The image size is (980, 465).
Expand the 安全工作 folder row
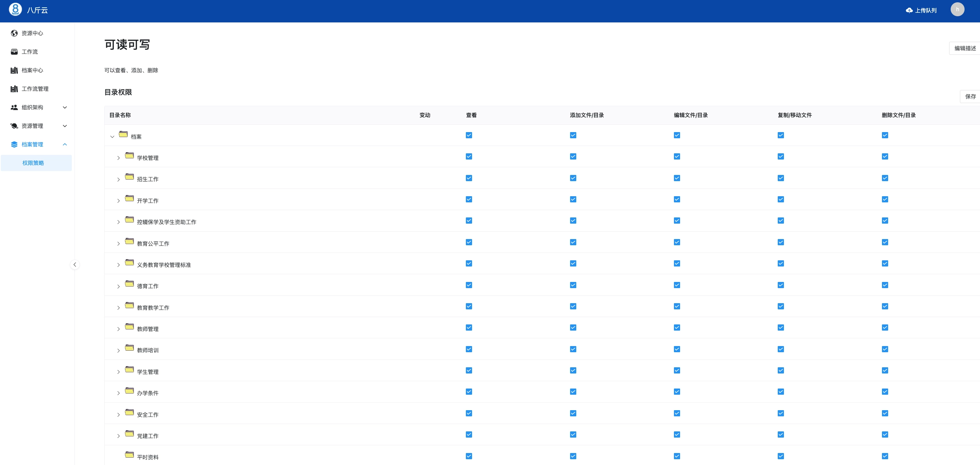[x=118, y=415]
